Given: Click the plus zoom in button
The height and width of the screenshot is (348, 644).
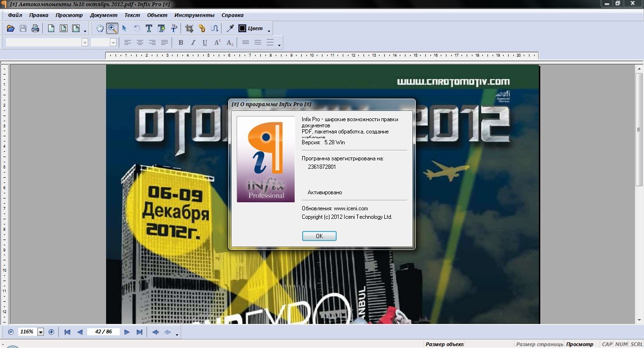Looking at the screenshot, I should click(x=51, y=332).
